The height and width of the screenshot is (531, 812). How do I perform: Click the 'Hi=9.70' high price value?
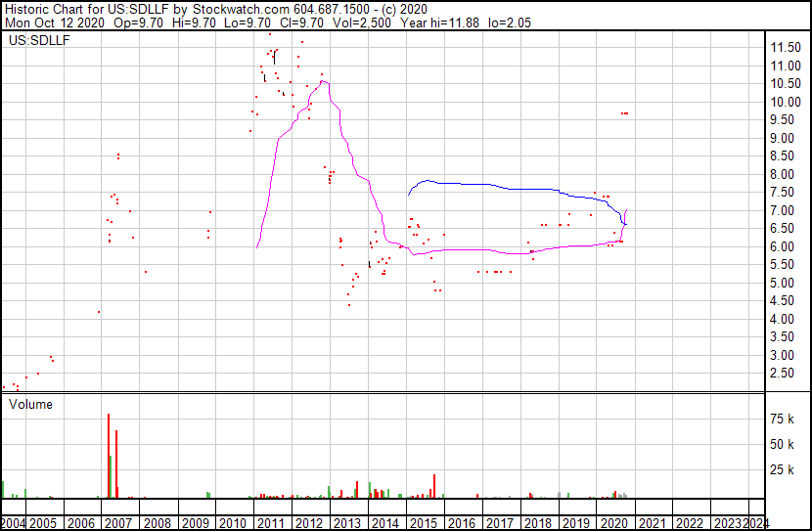click(x=194, y=22)
